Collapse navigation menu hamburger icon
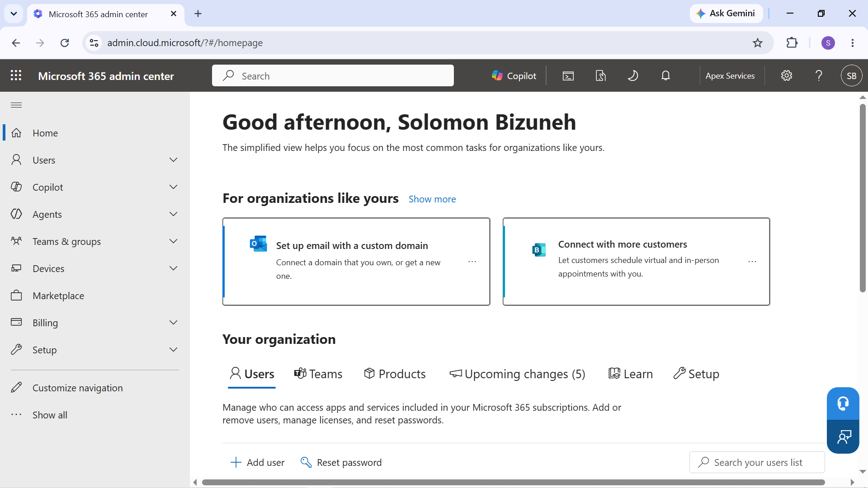This screenshot has height=488, width=868. 16,105
